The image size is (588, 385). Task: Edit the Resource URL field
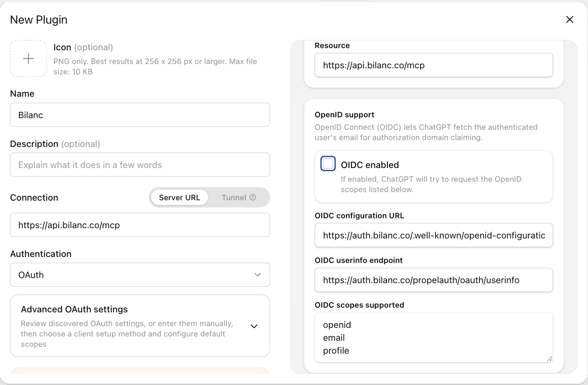pos(434,65)
